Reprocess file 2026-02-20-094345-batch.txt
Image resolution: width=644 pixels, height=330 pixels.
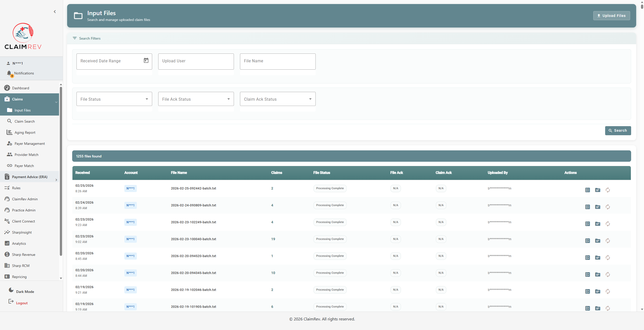pyautogui.click(x=608, y=274)
